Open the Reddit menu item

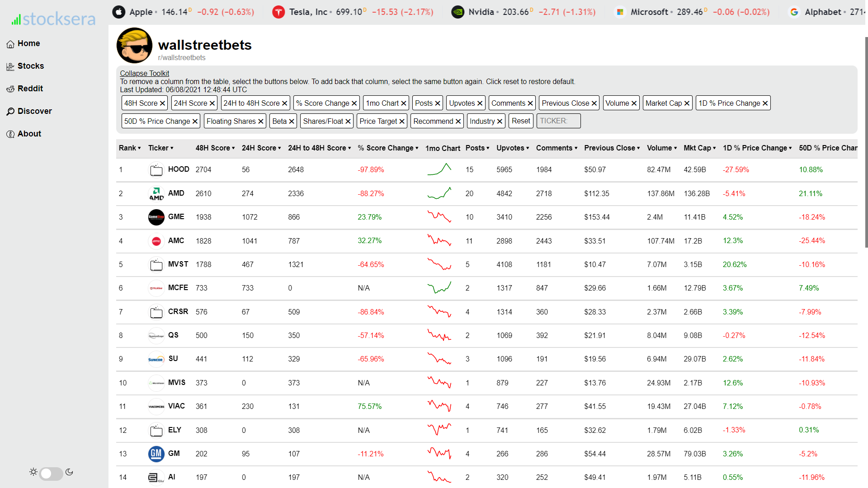pos(30,89)
